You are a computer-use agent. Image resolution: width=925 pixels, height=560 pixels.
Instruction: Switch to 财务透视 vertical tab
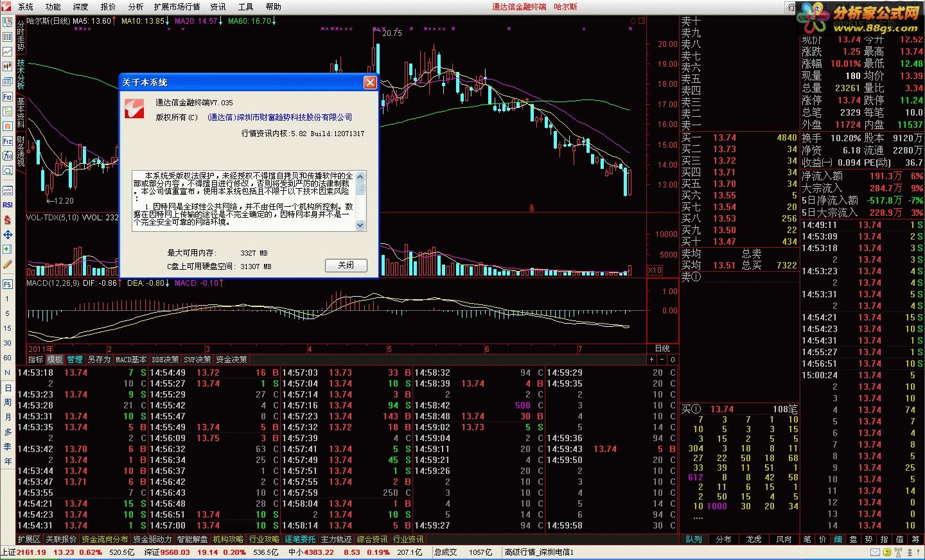[21, 151]
